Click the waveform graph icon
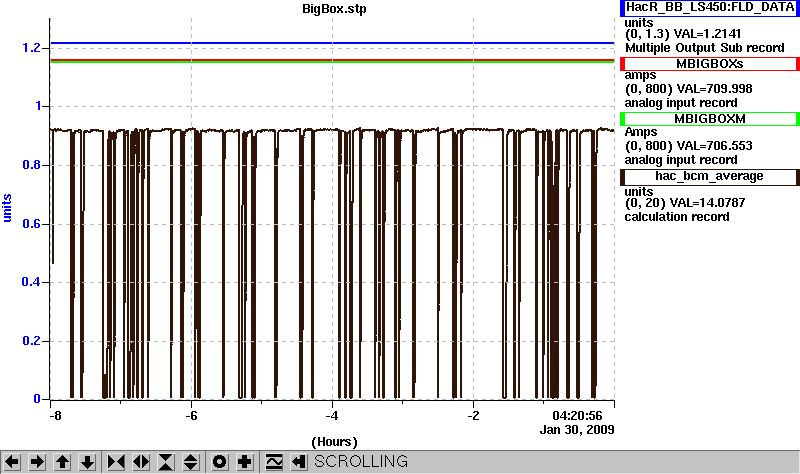 pyautogui.click(x=274, y=462)
